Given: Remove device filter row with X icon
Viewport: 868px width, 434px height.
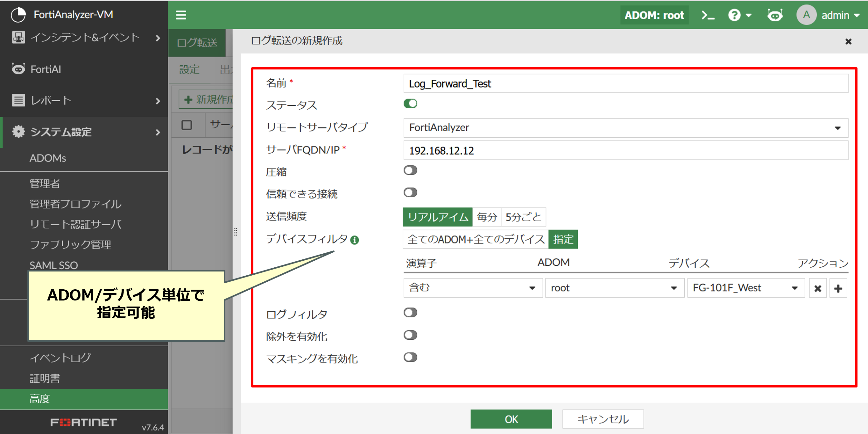Looking at the screenshot, I should tap(817, 288).
